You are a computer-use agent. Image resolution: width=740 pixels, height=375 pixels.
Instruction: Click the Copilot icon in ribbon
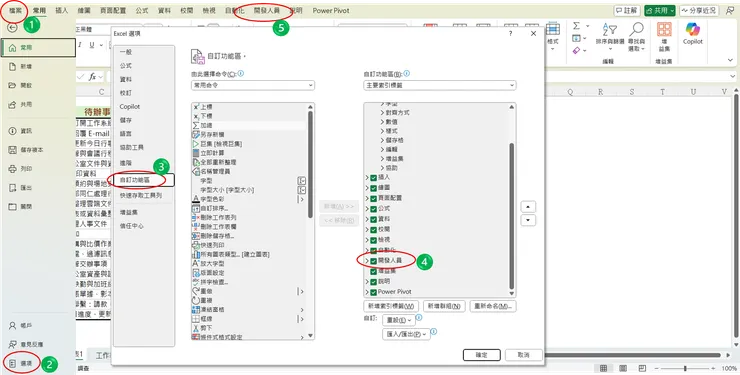[692, 29]
